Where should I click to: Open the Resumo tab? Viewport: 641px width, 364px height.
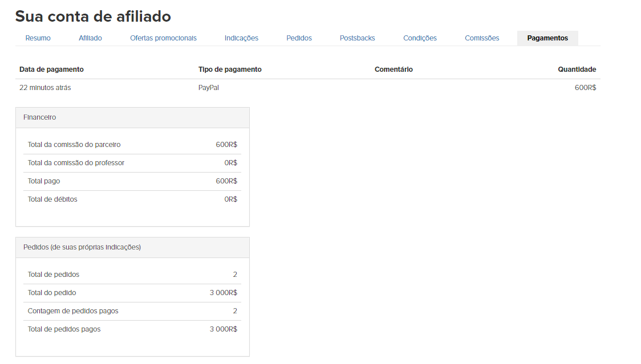click(x=38, y=38)
